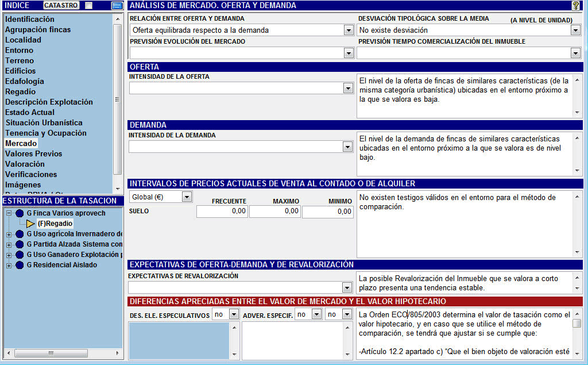This screenshot has width=588, height=365.
Task: Select the highlighted Mercado entry
Action: click(21, 143)
